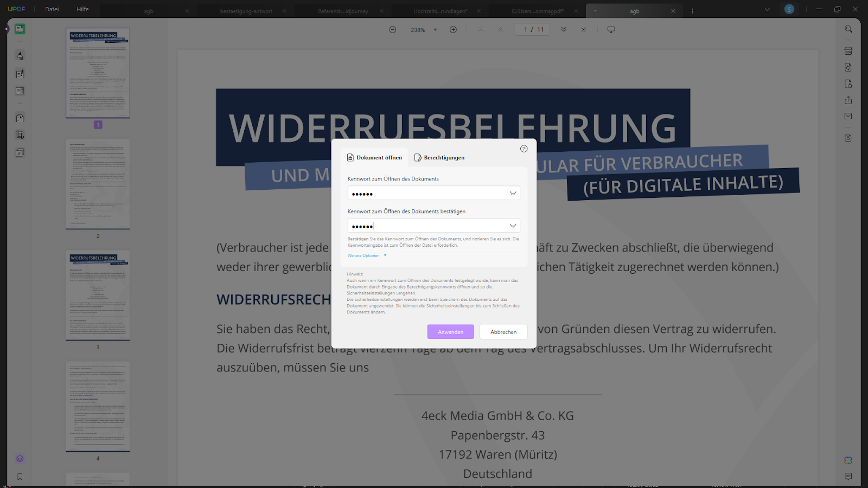The height and width of the screenshot is (488, 868).
Task: Click the UPDF logo
Action: click(x=16, y=9)
